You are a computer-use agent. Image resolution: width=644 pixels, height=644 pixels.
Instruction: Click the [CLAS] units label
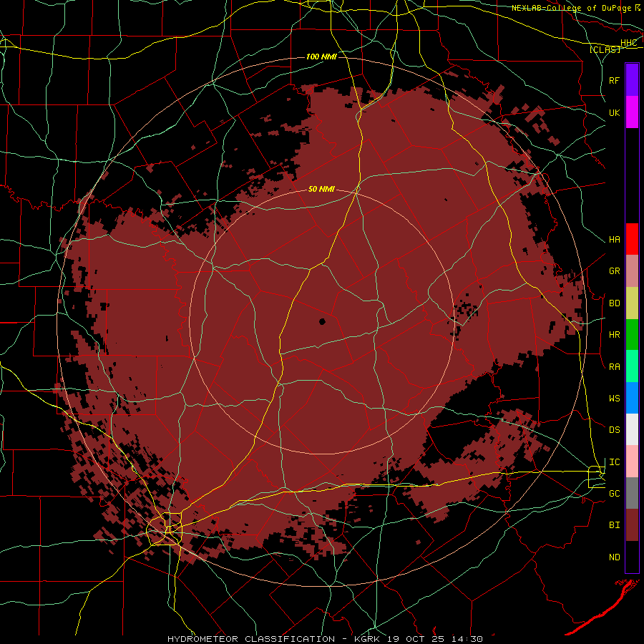(605, 49)
